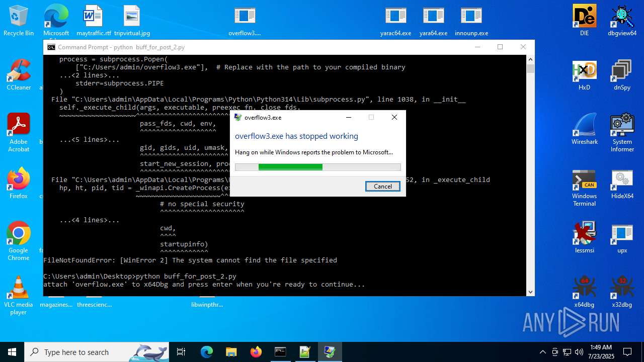Open Firefox from the taskbar
This screenshot has height=362, width=644.
click(x=256, y=352)
